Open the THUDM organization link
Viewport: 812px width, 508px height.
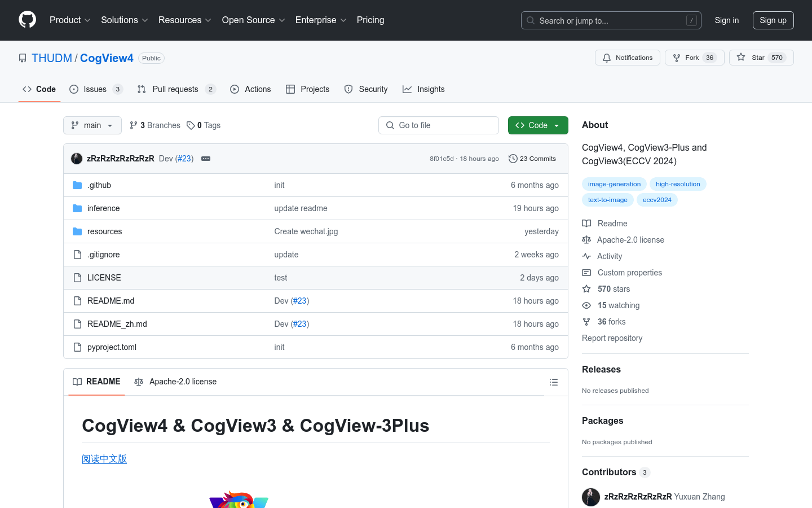point(52,58)
